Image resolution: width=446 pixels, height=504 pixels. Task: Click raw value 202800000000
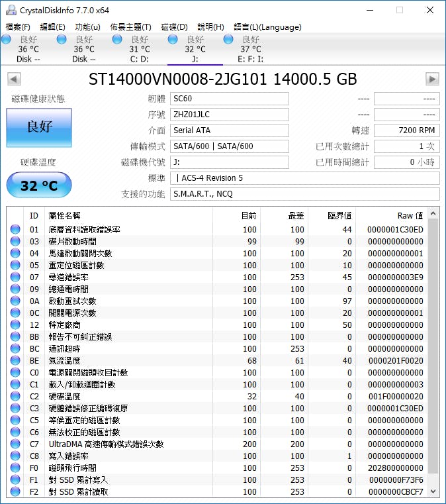(x=396, y=468)
